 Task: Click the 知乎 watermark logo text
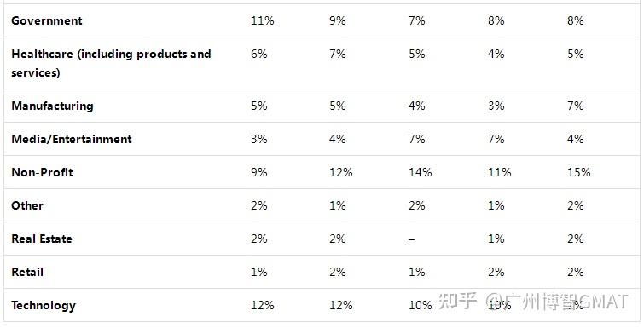(457, 302)
